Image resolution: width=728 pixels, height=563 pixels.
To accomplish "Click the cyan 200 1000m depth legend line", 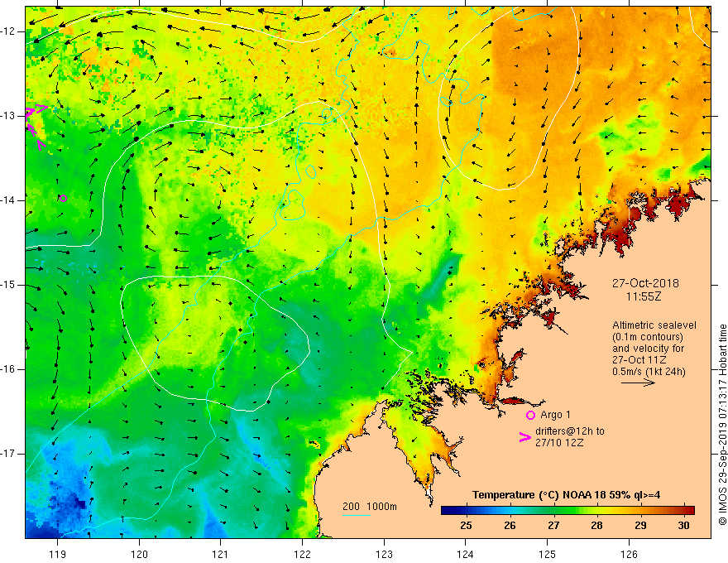I will click(356, 515).
